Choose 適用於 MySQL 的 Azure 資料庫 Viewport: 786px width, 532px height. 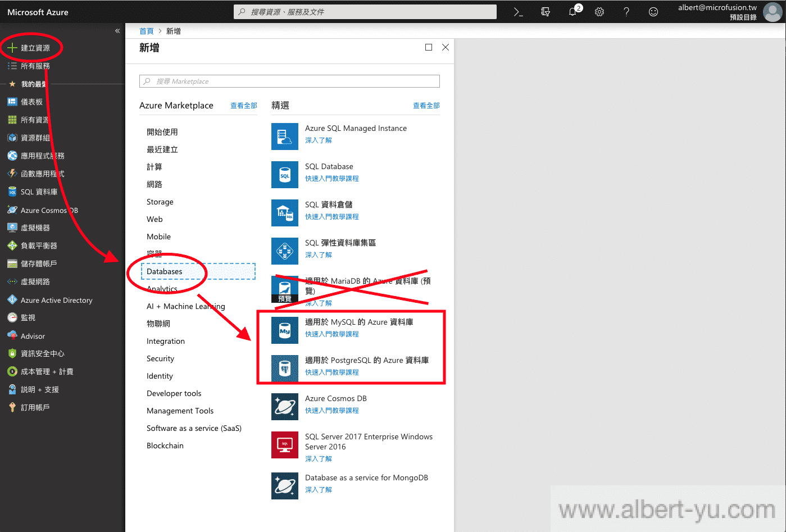point(359,322)
